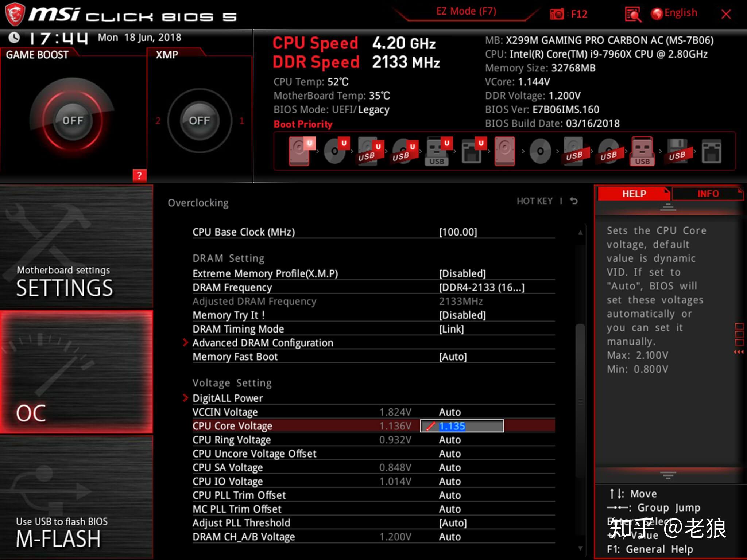
Task: Change language via English label
Action: (681, 13)
